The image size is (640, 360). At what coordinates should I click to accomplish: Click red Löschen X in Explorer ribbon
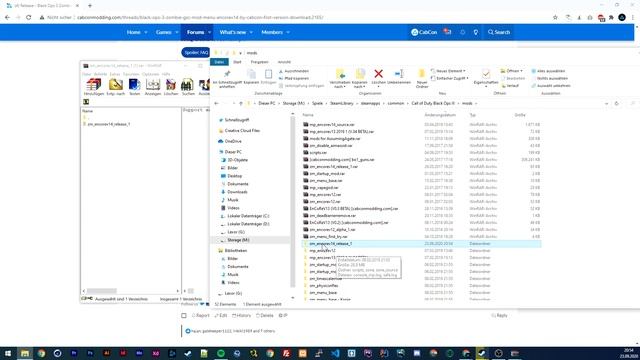(x=378, y=74)
